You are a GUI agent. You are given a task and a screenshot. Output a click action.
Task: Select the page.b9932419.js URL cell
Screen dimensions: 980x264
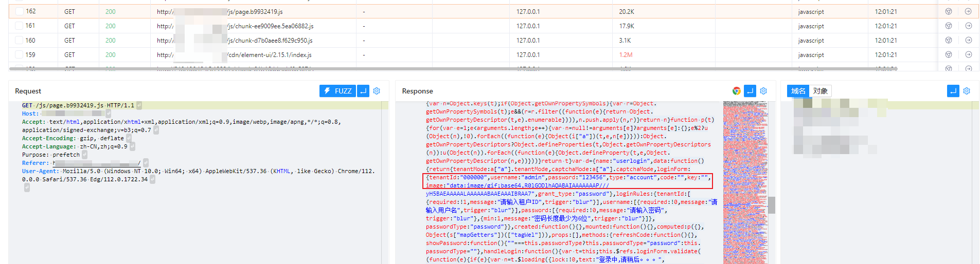[x=253, y=11]
